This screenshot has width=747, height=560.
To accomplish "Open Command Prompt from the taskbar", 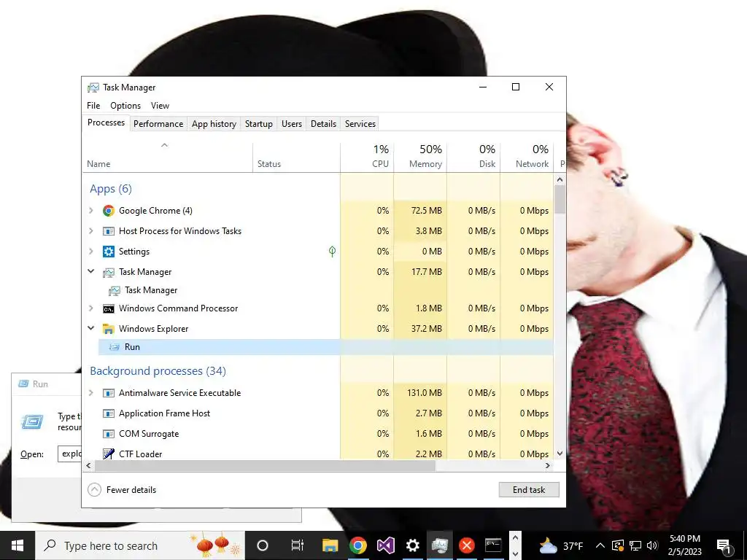I will tap(493, 545).
